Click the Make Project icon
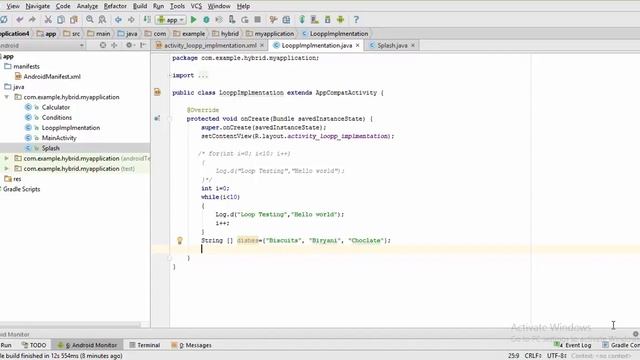The width and height of the screenshot is (640, 360). pyautogui.click(x=147, y=20)
